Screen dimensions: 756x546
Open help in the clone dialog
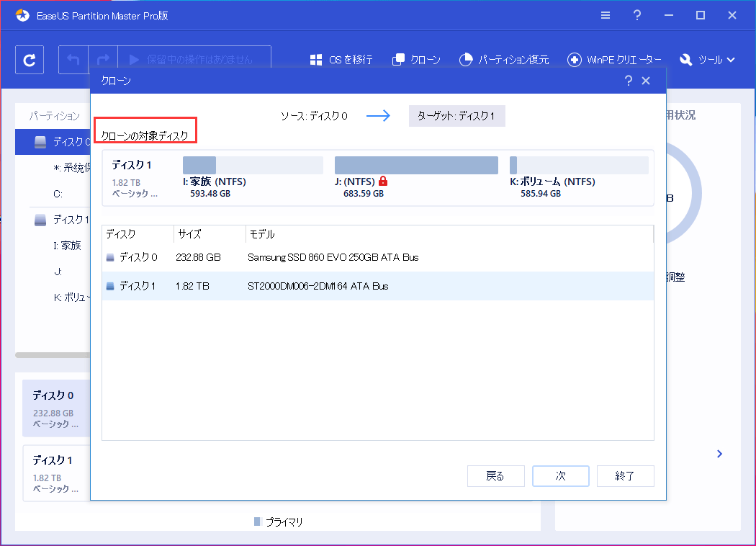(629, 81)
